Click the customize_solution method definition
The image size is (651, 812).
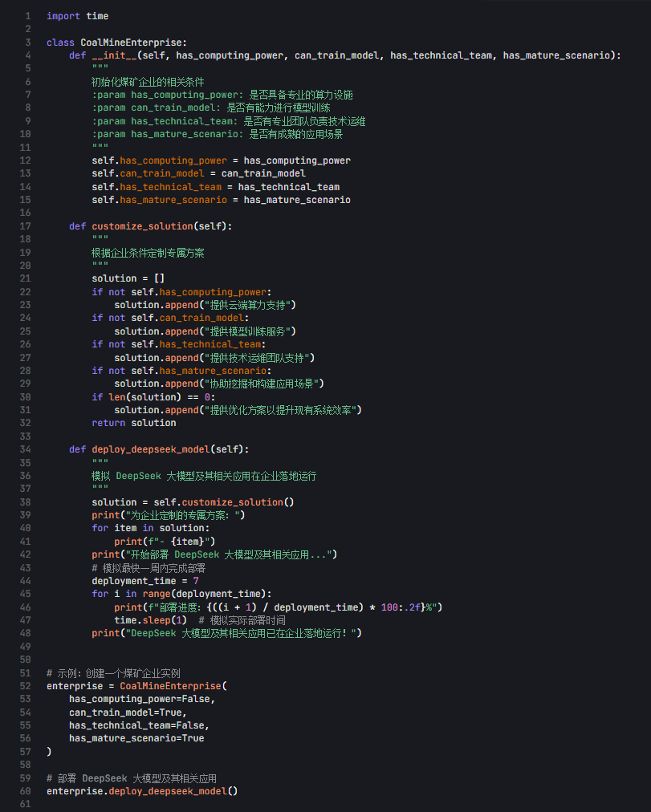click(x=150, y=226)
